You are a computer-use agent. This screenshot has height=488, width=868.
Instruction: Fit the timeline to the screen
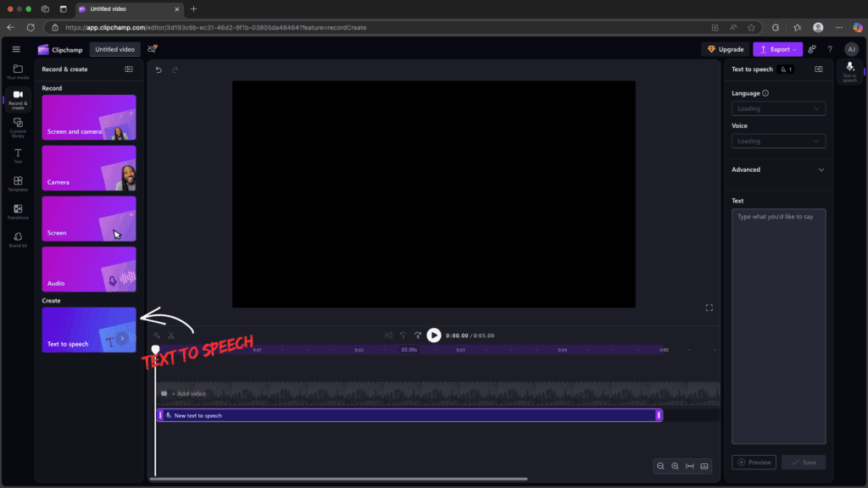[690, 466]
